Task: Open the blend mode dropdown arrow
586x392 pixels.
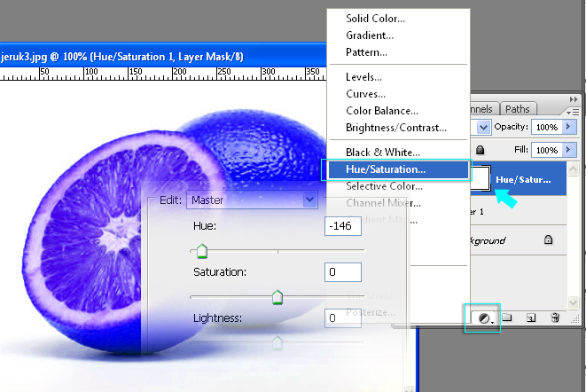Action: click(x=483, y=127)
